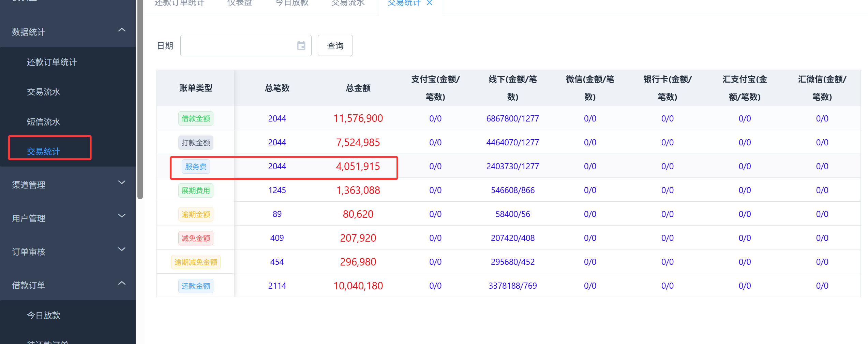The width and height of the screenshot is (868, 344).
Task: Switch to the 今日放款 tab
Action: 292,3
